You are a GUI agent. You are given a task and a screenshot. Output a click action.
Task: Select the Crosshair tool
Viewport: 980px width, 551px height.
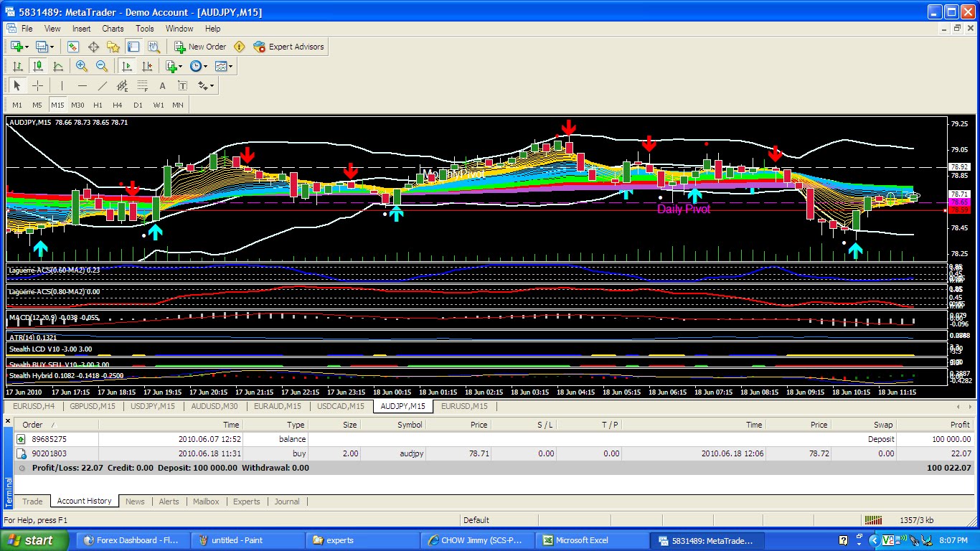(37, 85)
